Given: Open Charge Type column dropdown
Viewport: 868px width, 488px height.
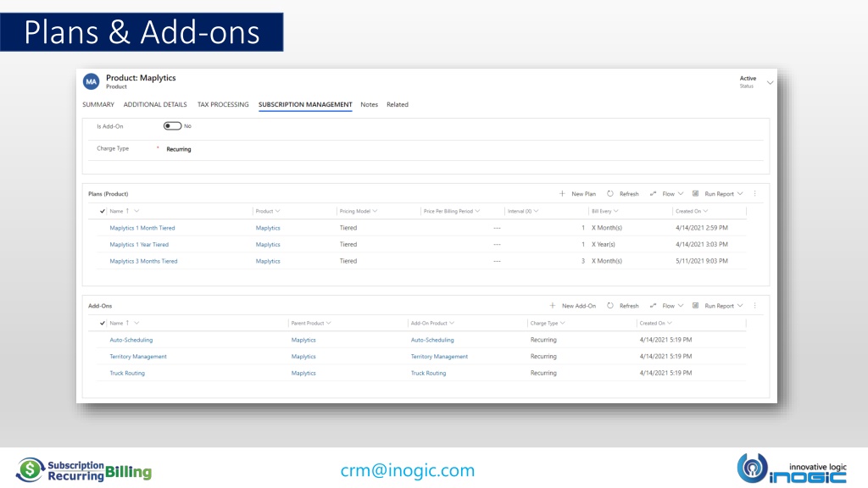Looking at the screenshot, I should (x=563, y=323).
